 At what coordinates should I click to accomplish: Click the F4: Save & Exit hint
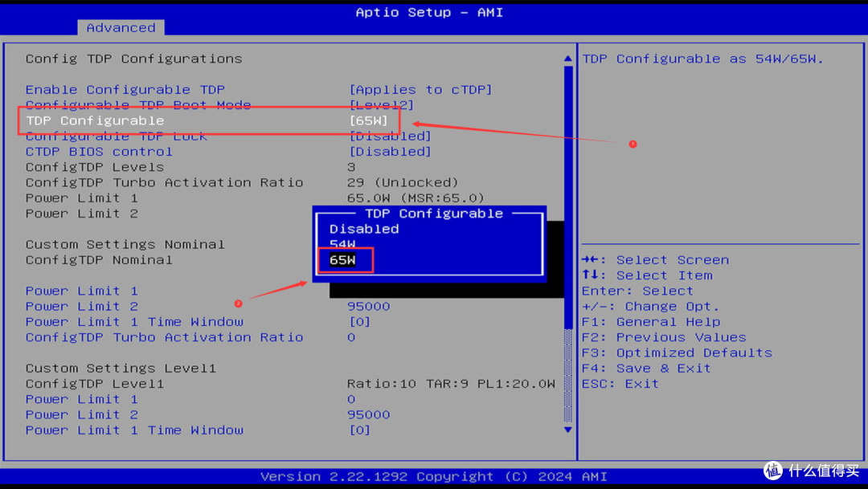click(646, 369)
